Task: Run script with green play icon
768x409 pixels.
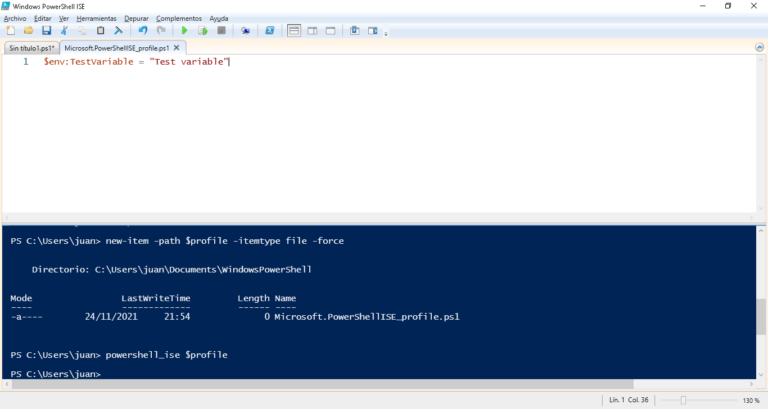Action: click(x=184, y=30)
